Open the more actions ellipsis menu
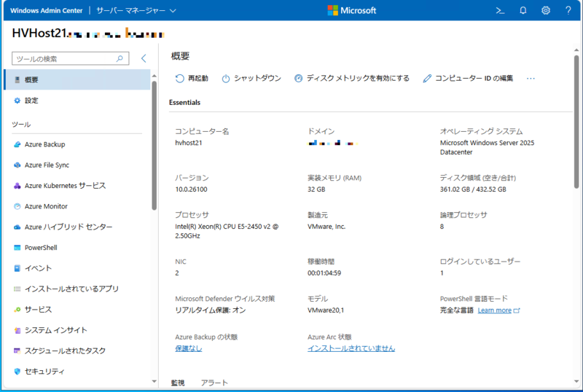Screen dimensions: 583x392 (531, 79)
